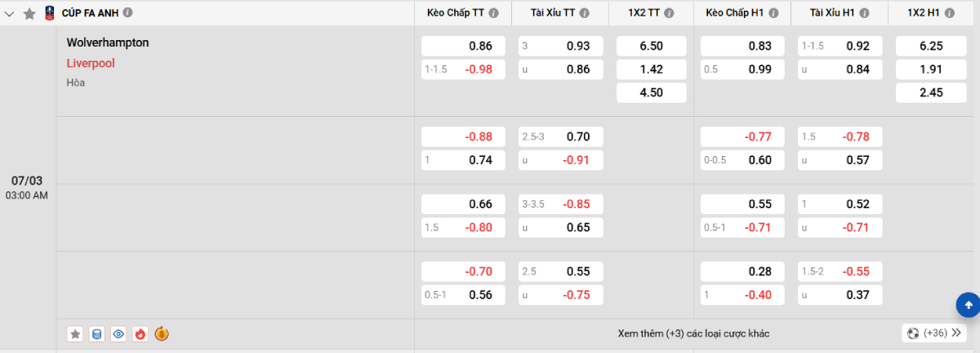Select the Kèo Chấp H1 column header
This screenshot has width=980, height=353.
click(x=735, y=13)
